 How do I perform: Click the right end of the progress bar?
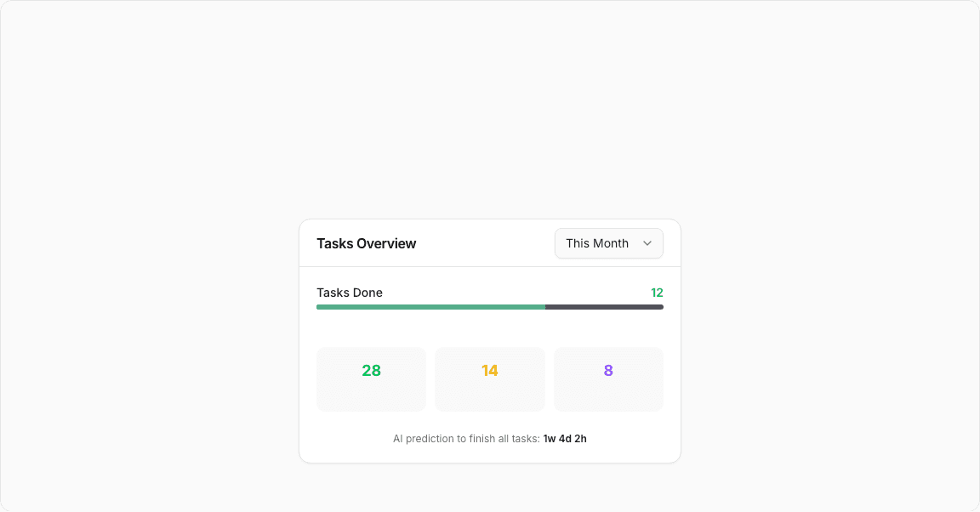pyautogui.click(x=661, y=307)
